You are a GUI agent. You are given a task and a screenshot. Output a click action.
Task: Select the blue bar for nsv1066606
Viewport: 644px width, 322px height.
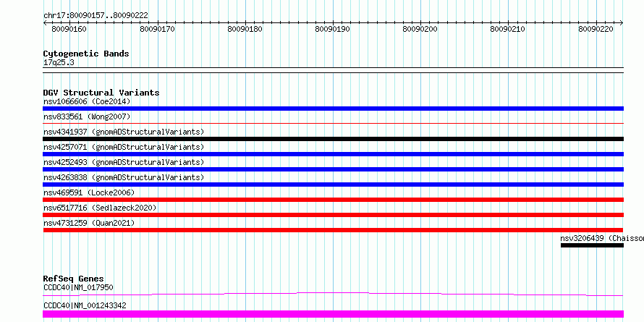coord(333,109)
